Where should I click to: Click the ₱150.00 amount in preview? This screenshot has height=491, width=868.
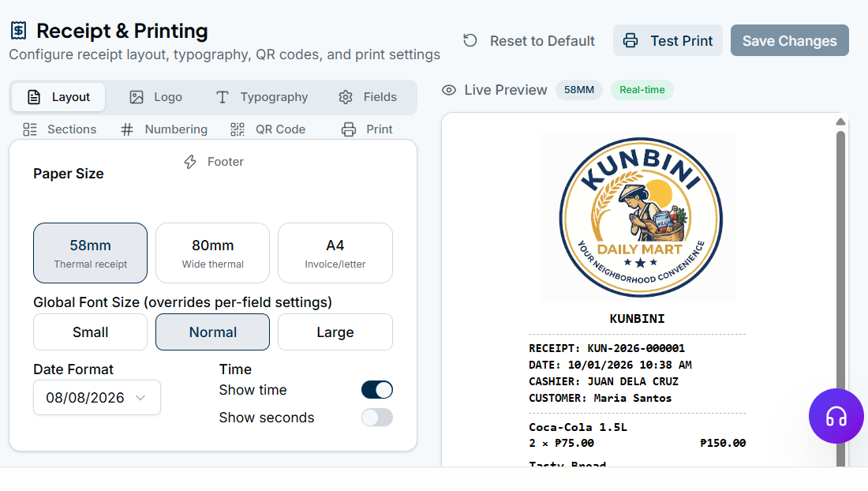click(x=722, y=443)
